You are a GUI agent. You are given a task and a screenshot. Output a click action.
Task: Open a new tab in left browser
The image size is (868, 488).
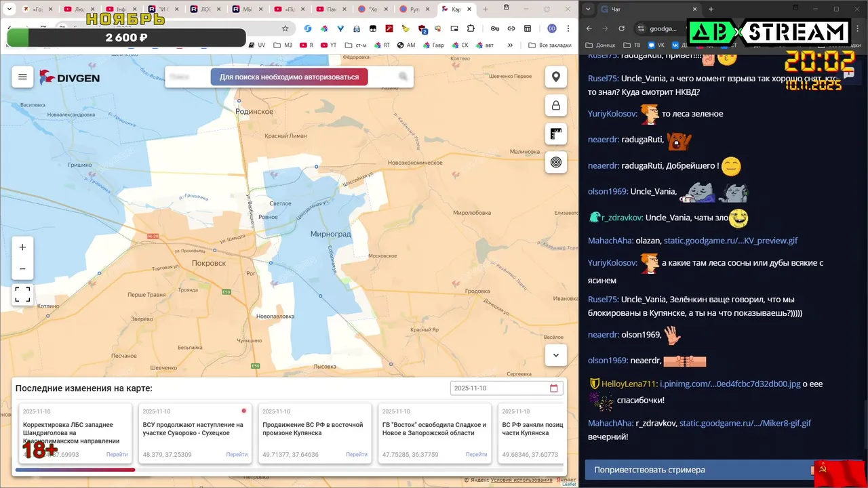click(486, 9)
